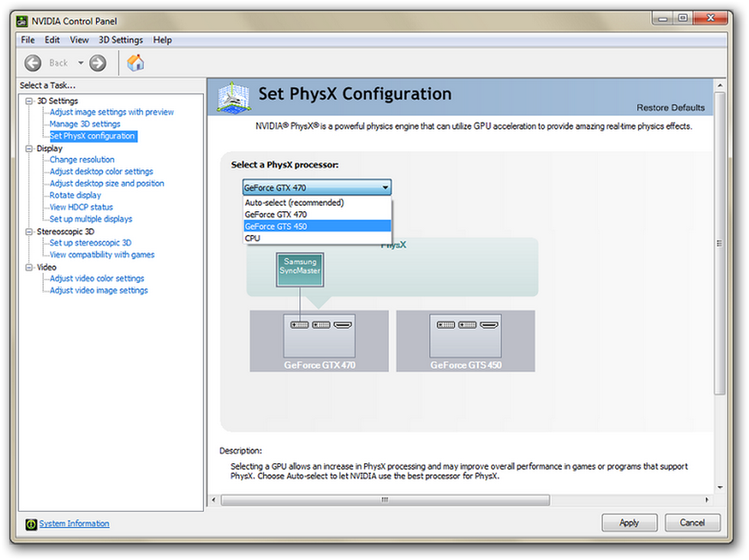The image size is (749, 560).
Task: Open the 3D Settings menu
Action: [x=121, y=40]
